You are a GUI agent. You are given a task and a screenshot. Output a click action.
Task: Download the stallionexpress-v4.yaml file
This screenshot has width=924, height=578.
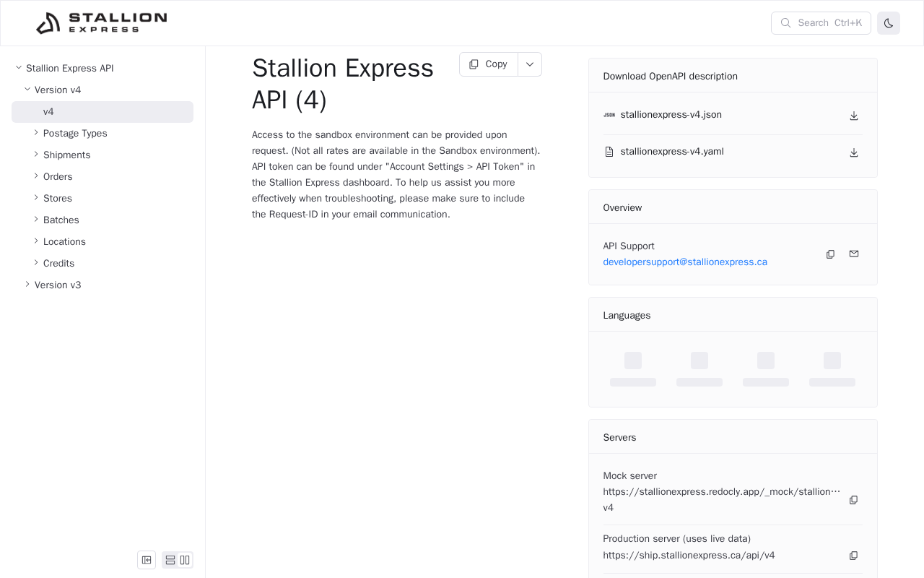coord(853,152)
